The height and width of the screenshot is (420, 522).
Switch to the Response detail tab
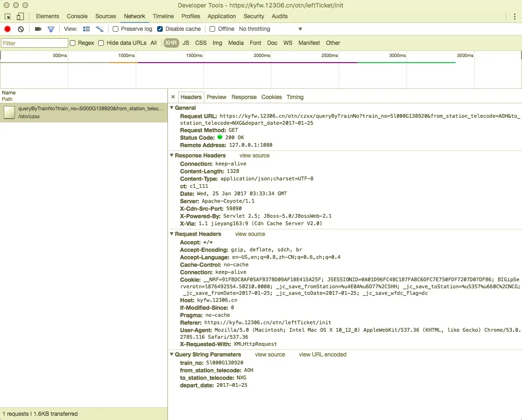[x=244, y=97]
